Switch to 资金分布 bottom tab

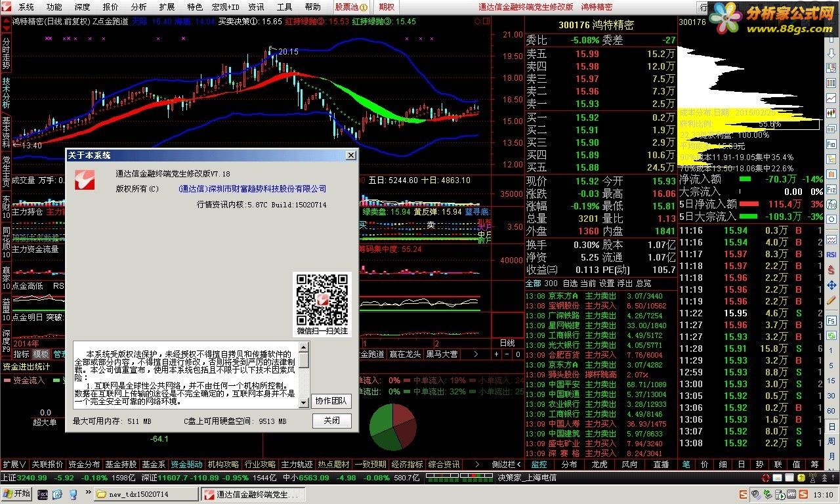point(85,465)
